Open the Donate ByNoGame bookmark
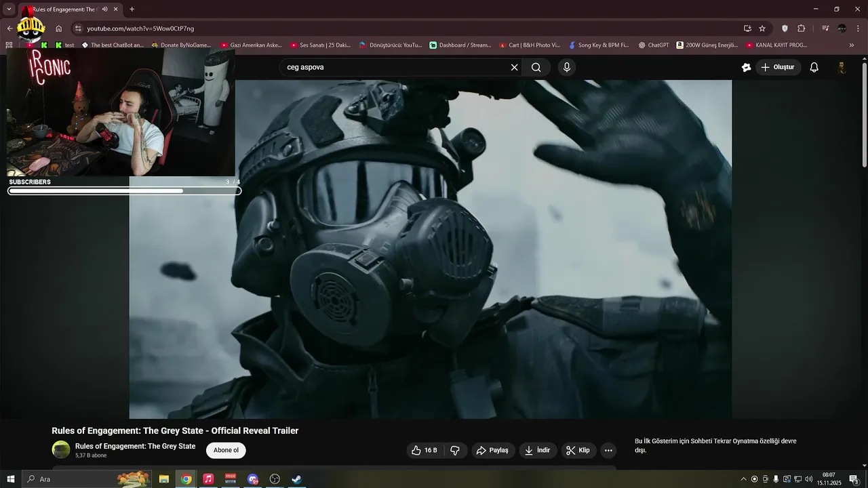 pos(181,45)
